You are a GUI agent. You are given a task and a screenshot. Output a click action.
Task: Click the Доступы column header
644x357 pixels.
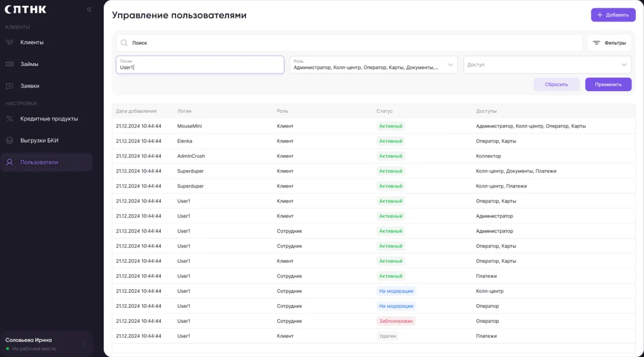click(x=487, y=111)
